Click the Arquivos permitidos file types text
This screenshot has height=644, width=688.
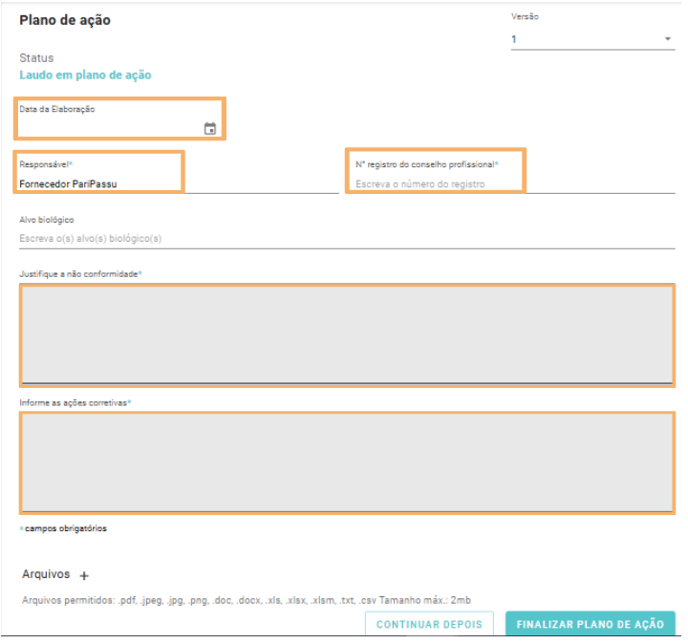(246, 600)
